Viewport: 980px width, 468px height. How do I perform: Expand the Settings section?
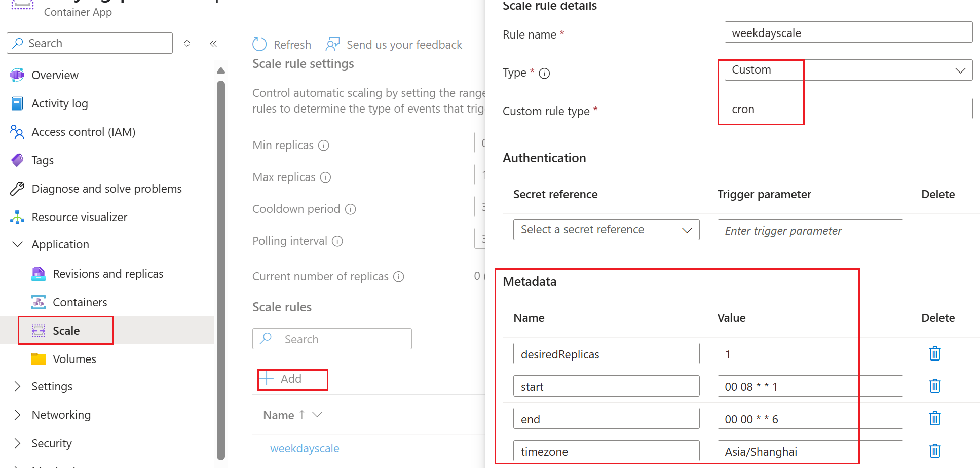[18, 386]
